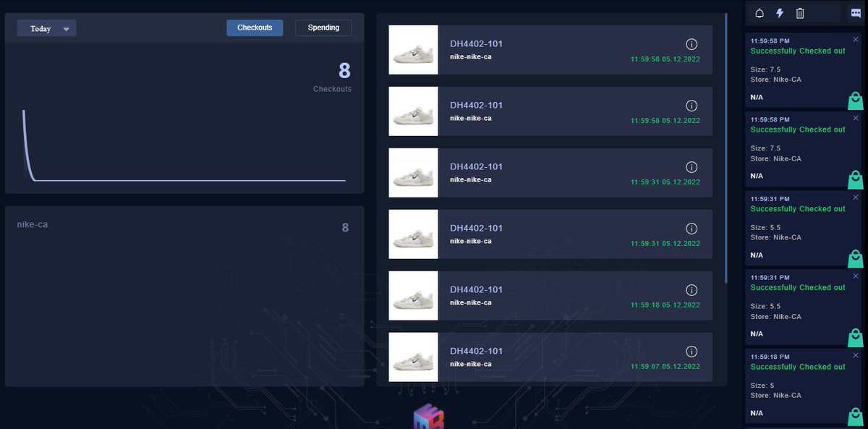Click the info icon on the first DH4402-101 checkout
Screen dimensions: 868x429
pyautogui.click(x=692, y=44)
